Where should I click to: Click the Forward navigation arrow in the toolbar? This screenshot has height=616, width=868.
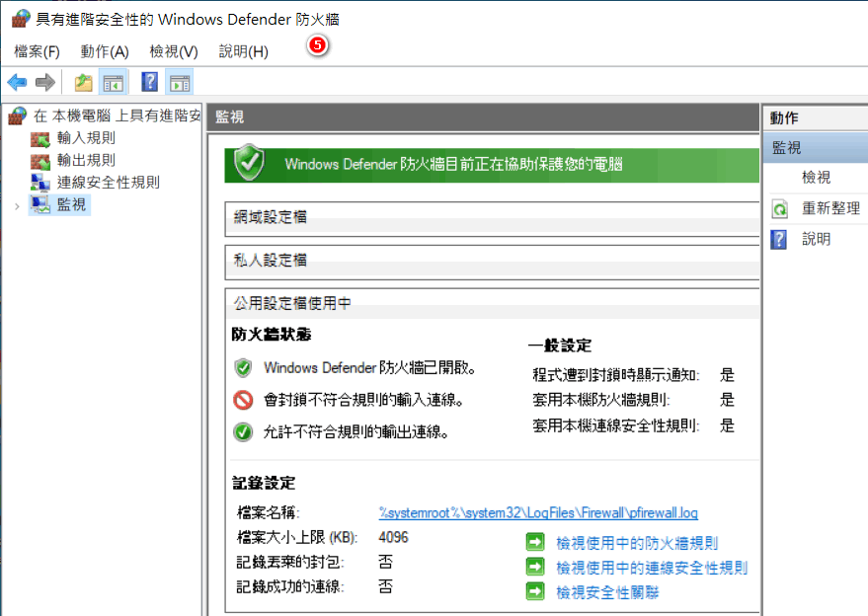[43, 81]
